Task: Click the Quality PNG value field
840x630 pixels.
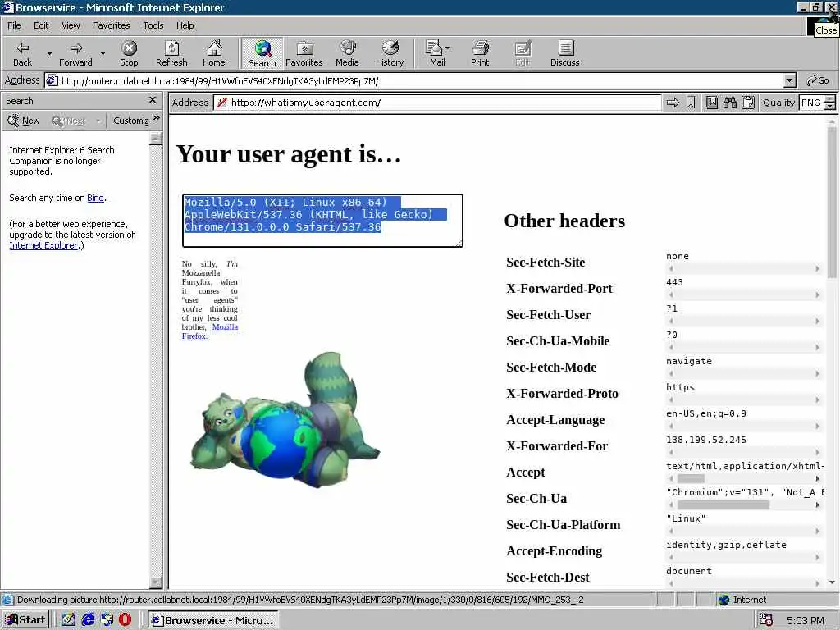Action: (811, 103)
